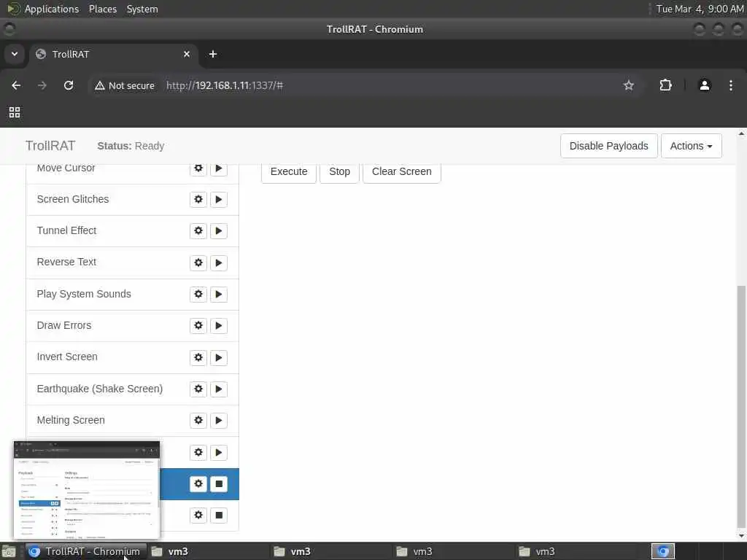Open settings gear for Draw Errors

coord(198,325)
